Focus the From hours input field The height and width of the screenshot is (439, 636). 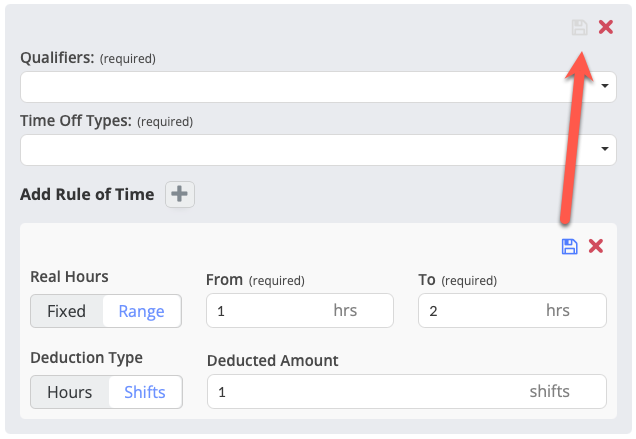click(x=270, y=311)
